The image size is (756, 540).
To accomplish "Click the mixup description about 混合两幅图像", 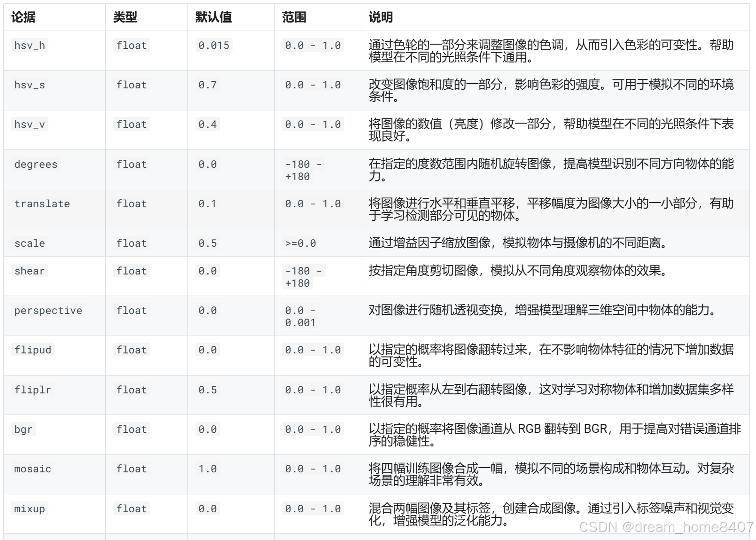I will point(551,514).
